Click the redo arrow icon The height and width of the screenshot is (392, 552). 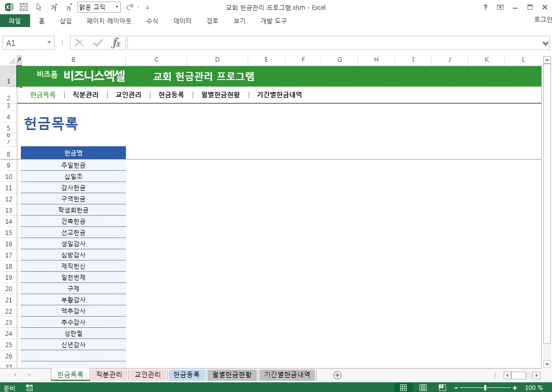[130, 7]
